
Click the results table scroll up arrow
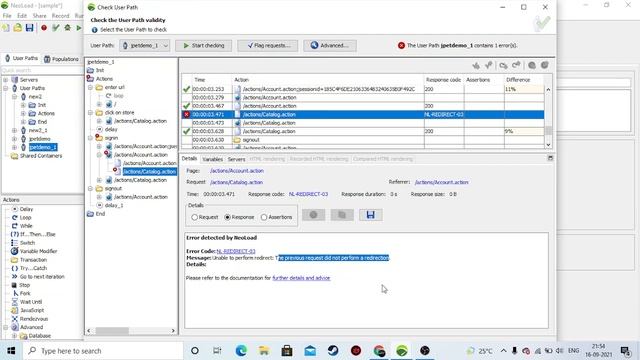(x=548, y=89)
